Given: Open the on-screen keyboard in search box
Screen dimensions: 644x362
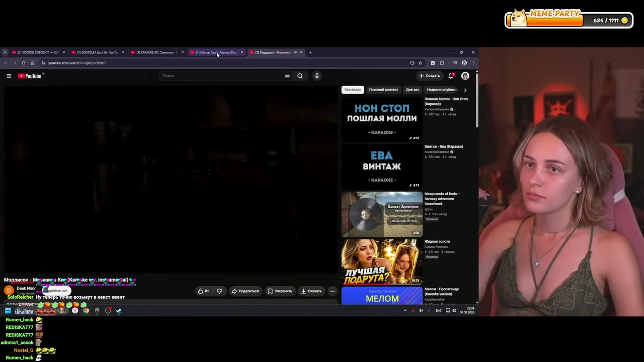Looking at the screenshot, I should click(x=287, y=76).
